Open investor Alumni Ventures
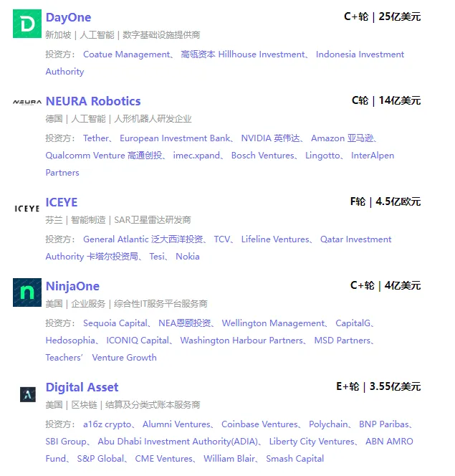Viewport: 455px width, 476px height. tap(176, 424)
